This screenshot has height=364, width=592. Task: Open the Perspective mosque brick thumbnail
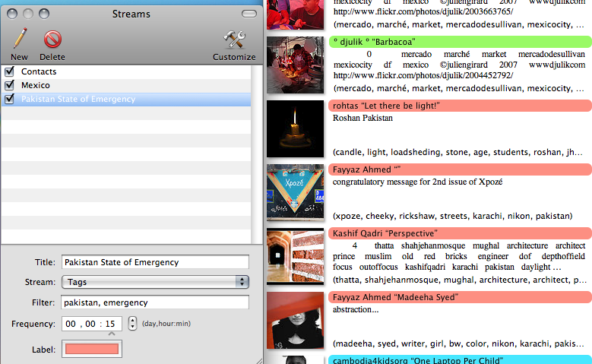click(296, 256)
